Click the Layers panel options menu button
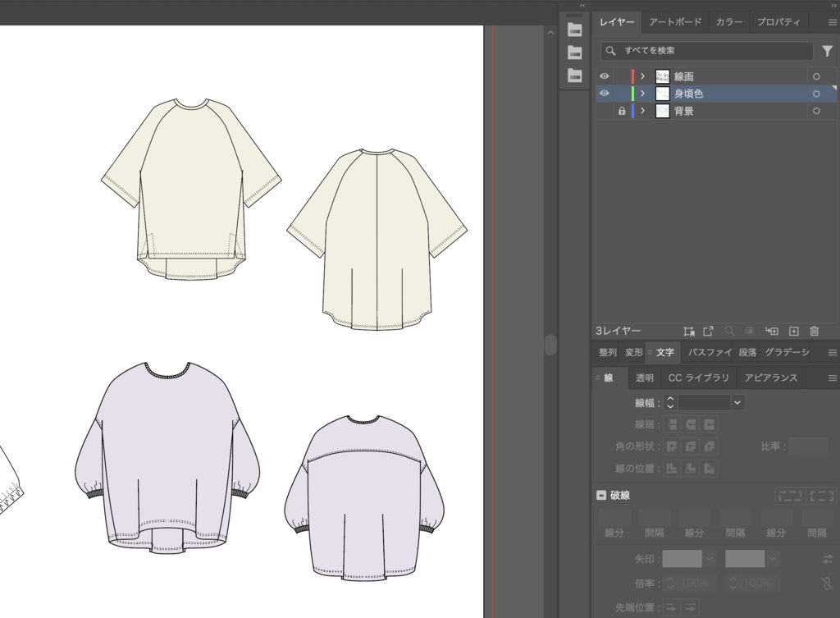 (831, 22)
